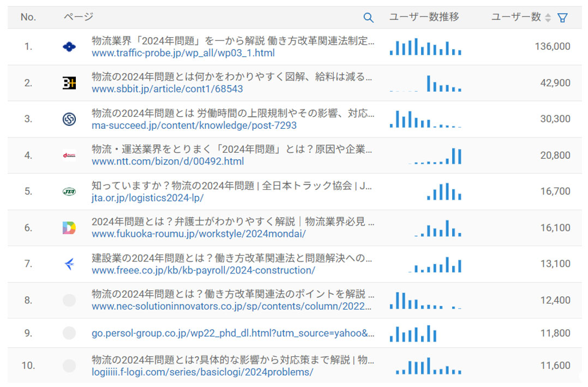Open www.sbbit.jp/article/cont1/68543 link
The image size is (588, 387).
click(167, 89)
